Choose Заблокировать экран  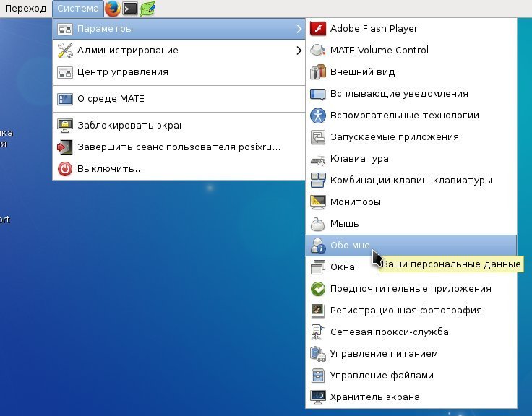179,126
